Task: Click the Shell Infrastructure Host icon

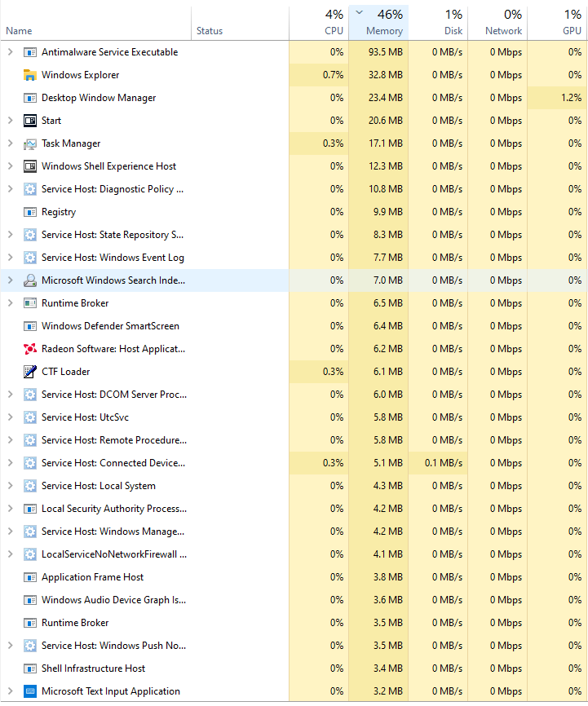Action: (x=29, y=668)
